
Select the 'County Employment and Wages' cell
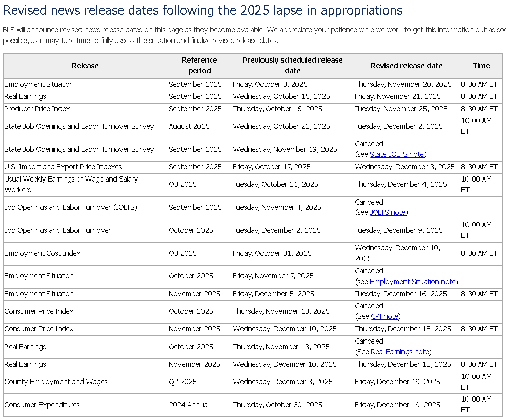56,382
